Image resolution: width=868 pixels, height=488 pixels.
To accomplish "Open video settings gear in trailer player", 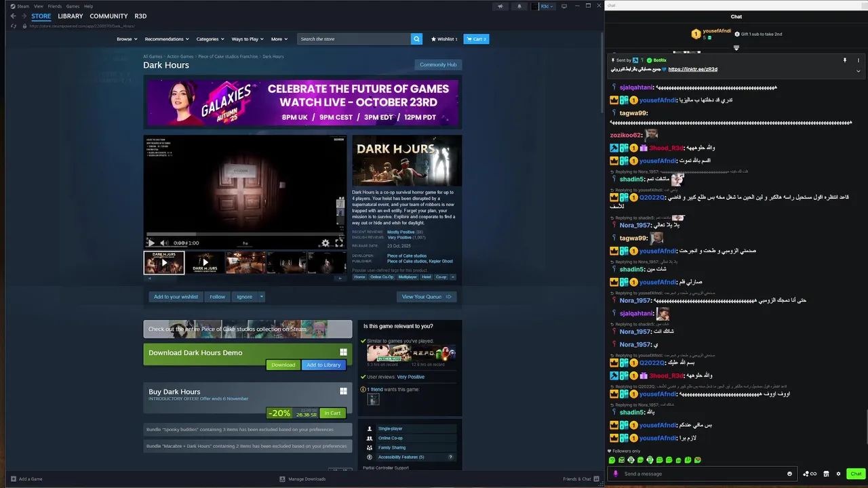I will point(325,243).
